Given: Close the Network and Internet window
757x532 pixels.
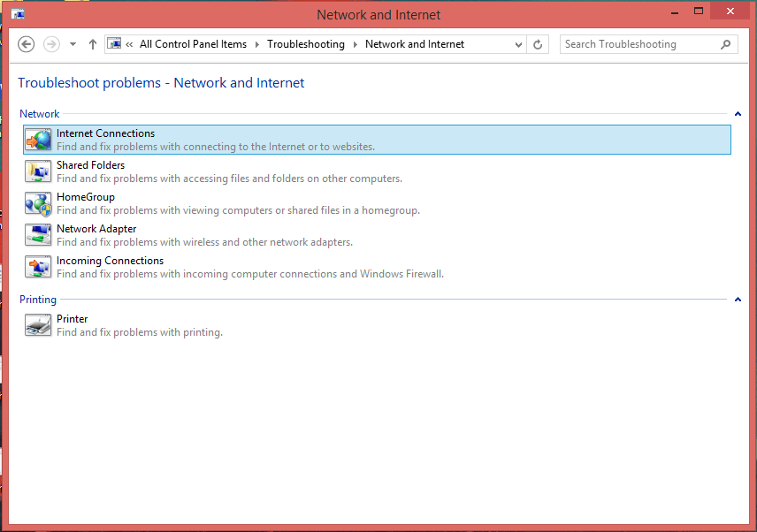Looking at the screenshot, I should pyautogui.click(x=730, y=11).
